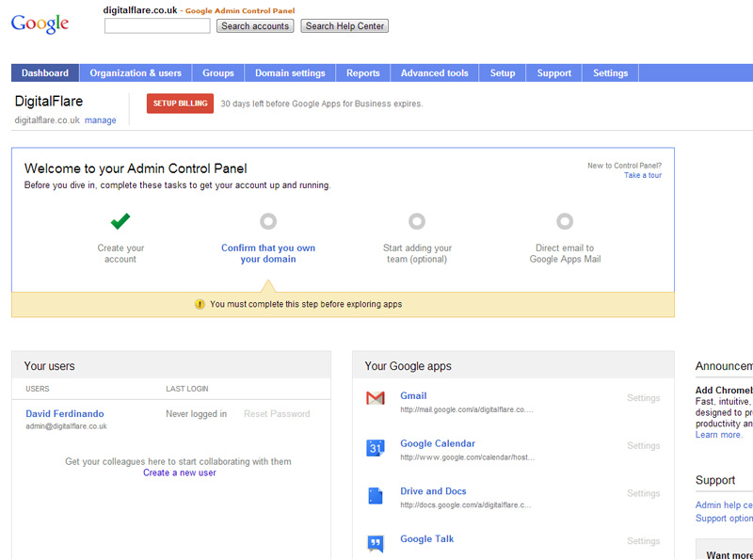Click the Learn more link in Announcements
The image size is (753, 560).
(718, 435)
